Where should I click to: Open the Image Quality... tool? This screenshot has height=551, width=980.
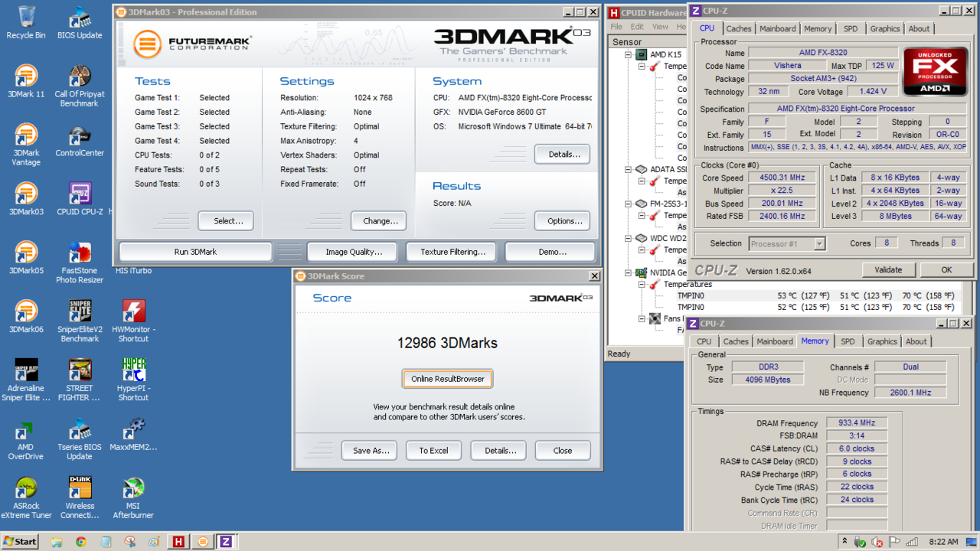(353, 252)
